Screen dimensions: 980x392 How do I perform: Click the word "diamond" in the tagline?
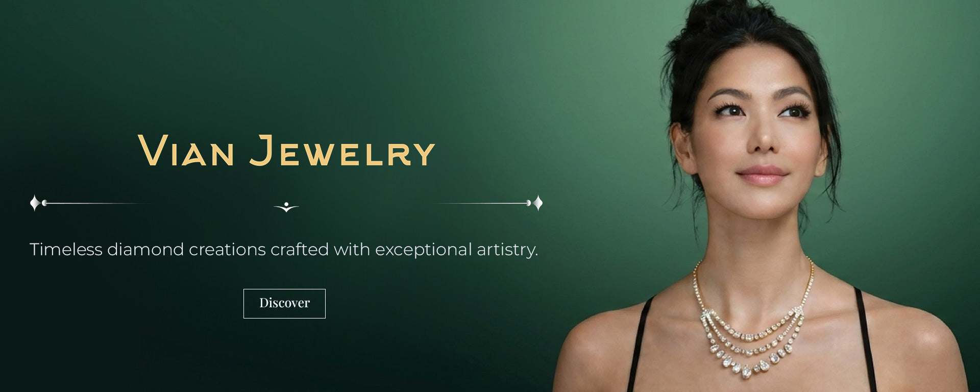(x=145, y=250)
